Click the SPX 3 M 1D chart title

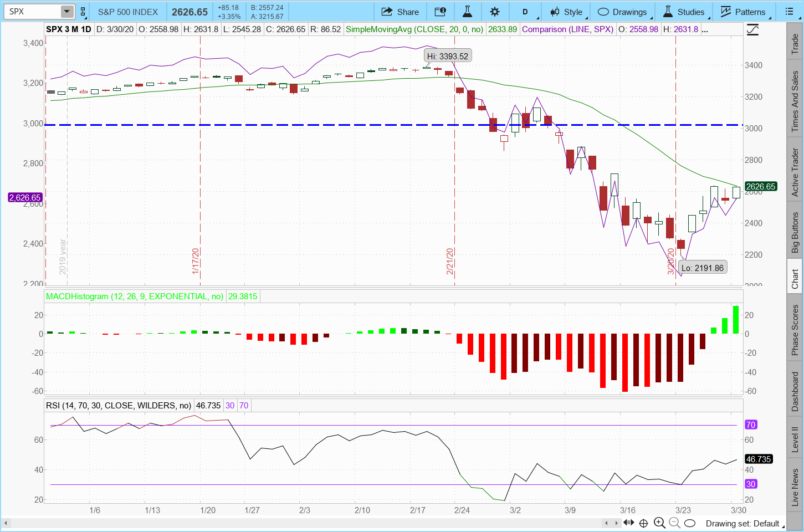(x=69, y=29)
